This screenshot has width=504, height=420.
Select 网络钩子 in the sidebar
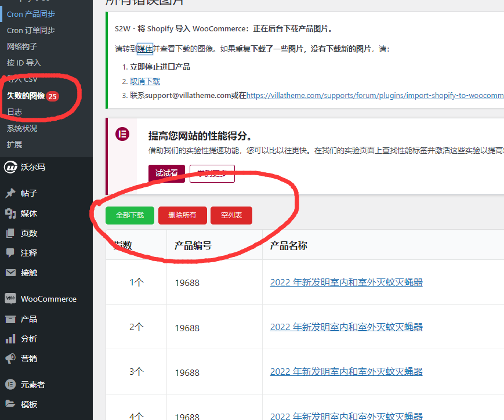tap(22, 46)
